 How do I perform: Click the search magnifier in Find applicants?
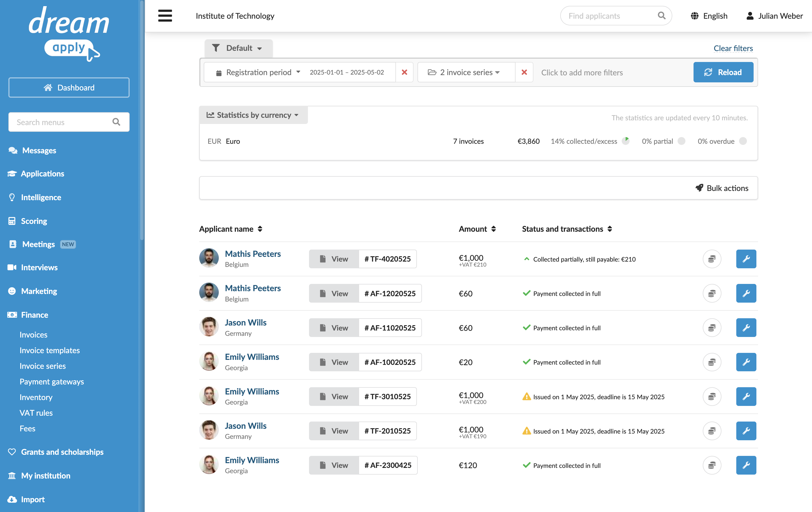point(662,16)
